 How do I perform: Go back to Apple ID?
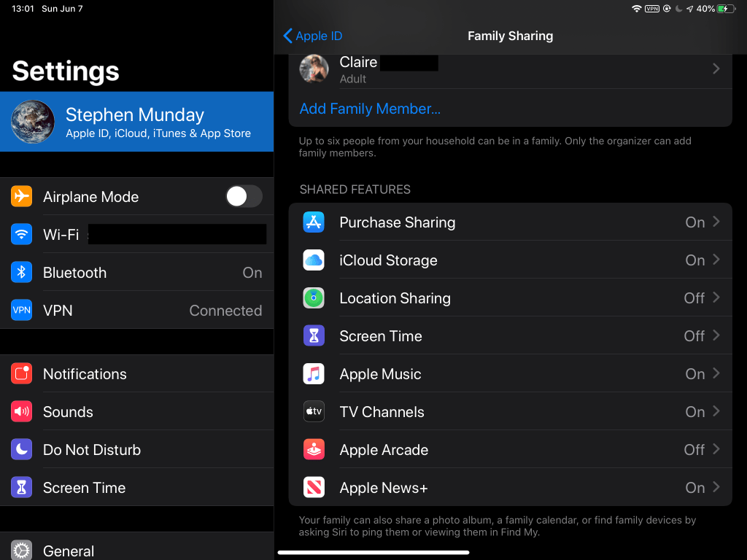(312, 36)
